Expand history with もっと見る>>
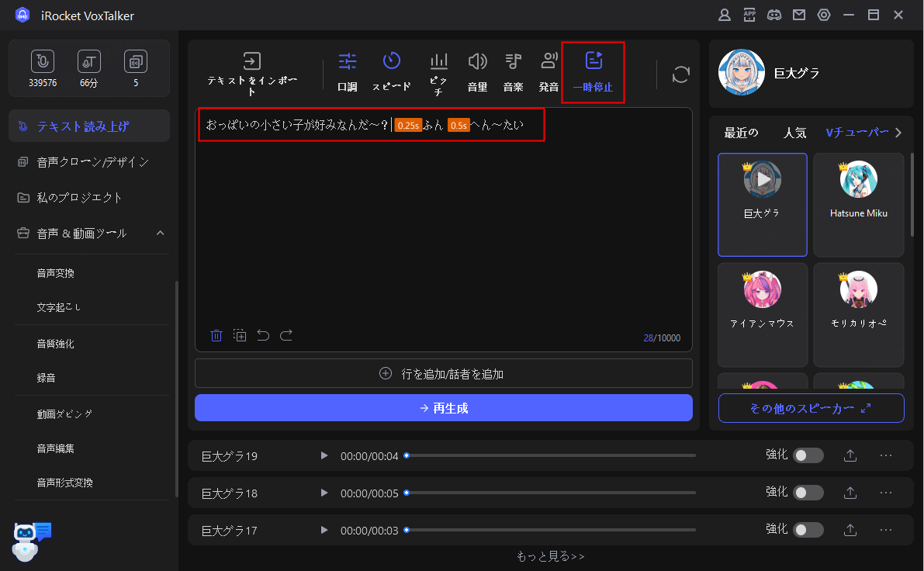Screen dimensions: 924x571 (550, 556)
